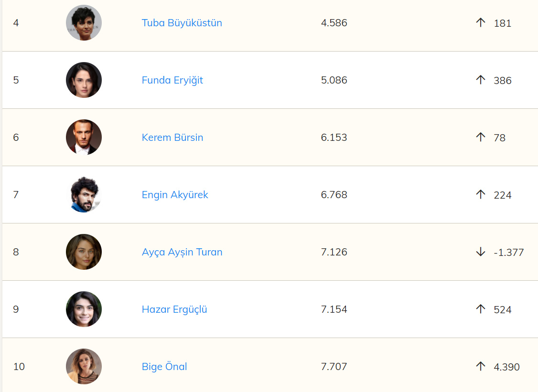Click the up arrow beside 4.390

(481, 366)
